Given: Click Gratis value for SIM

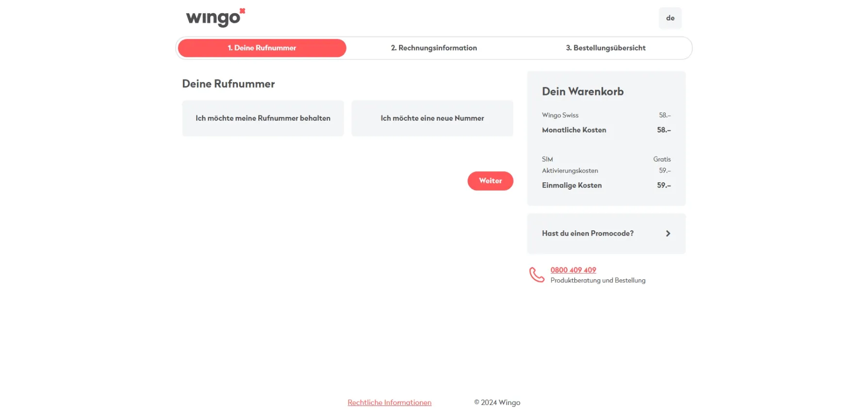Looking at the screenshot, I should click(662, 159).
